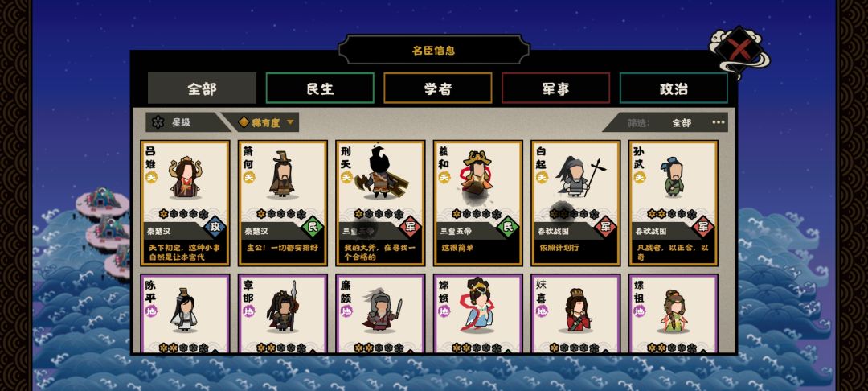Image resolution: width=868 pixels, height=391 pixels.
Task: Sort by 星级 flower icon
Action: 158,122
